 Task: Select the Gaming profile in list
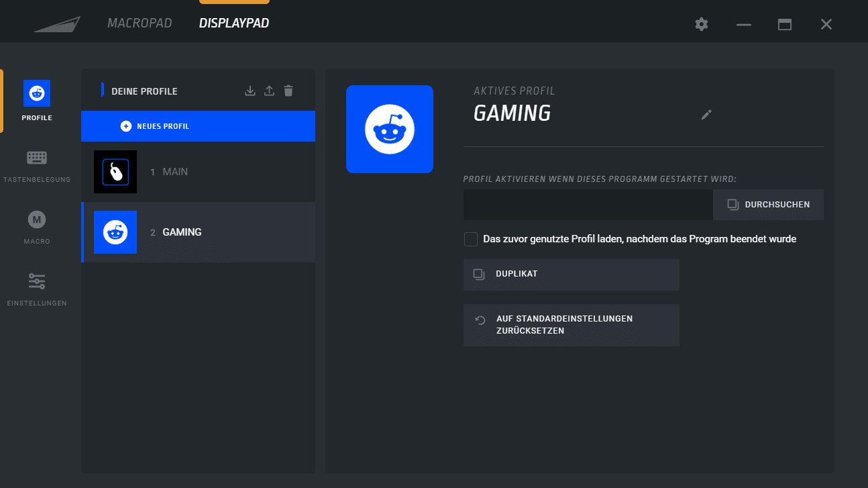tap(198, 232)
